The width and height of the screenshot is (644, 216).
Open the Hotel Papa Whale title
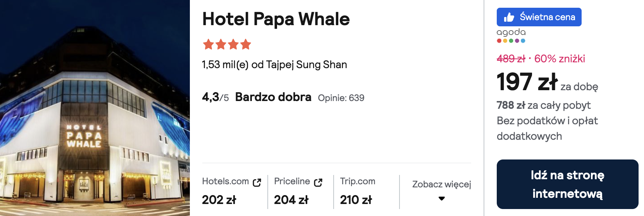(x=276, y=19)
